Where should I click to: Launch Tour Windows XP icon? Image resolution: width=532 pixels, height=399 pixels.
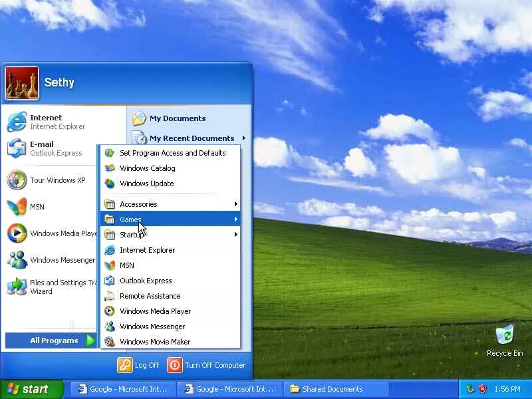[17, 180]
